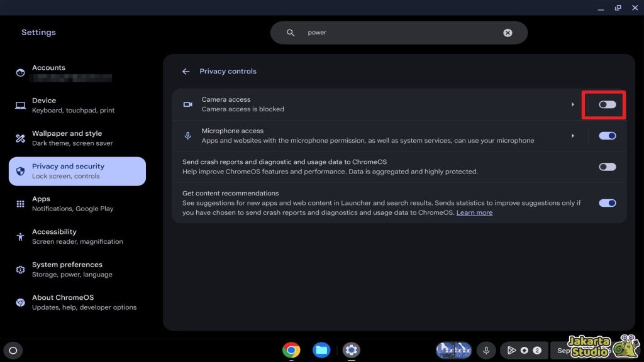The width and height of the screenshot is (644, 362).
Task: Turn off Get content recommendations
Action: pyautogui.click(x=608, y=202)
